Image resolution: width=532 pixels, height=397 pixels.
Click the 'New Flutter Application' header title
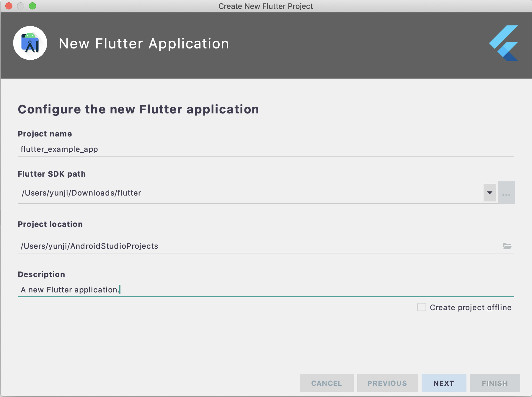[144, 44]
